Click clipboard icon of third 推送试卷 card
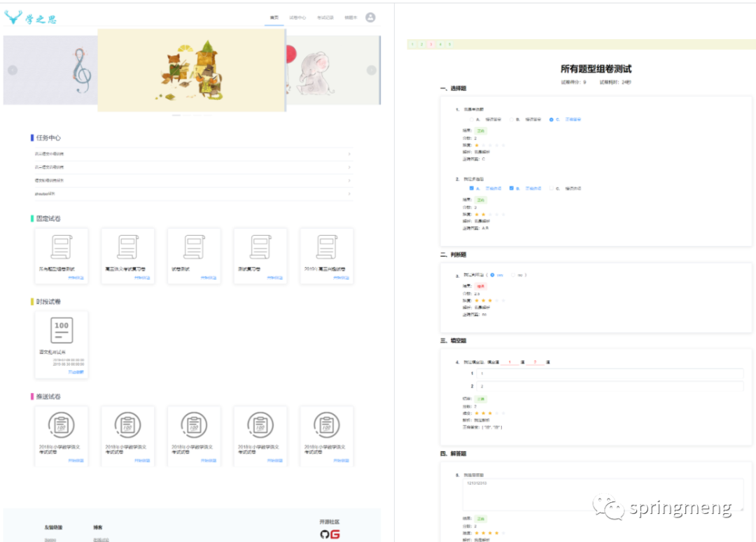 (x=194, y=425)
